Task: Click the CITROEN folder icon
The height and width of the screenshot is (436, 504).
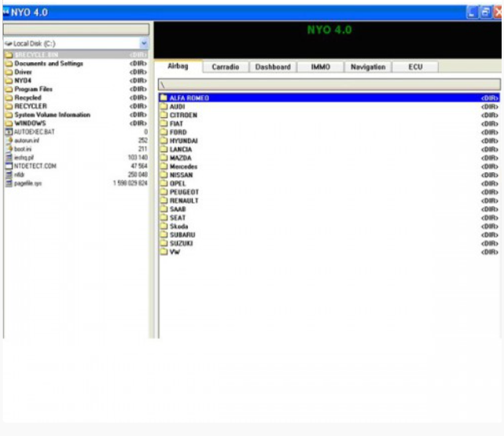Action: [164, 115]
